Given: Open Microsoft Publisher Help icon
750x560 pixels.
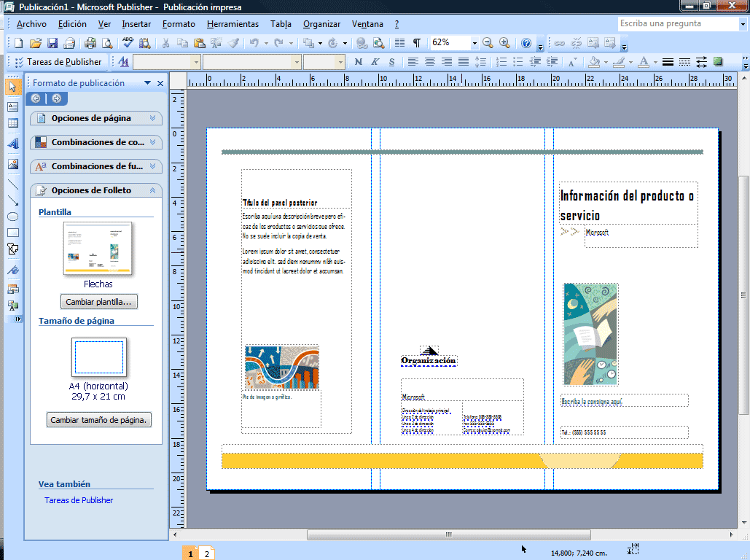Looking at the screenshot, I should (x=526, y=43).
